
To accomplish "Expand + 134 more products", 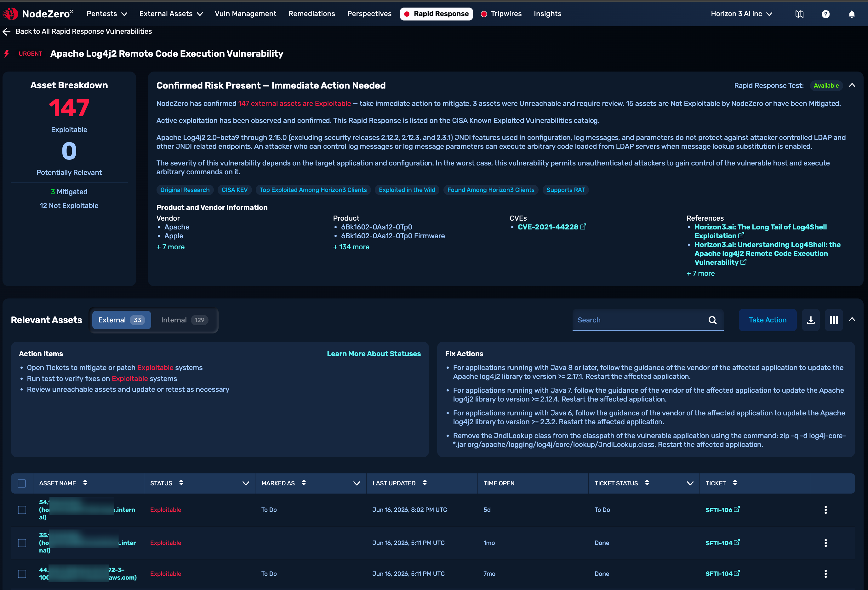I will click(x=351, y=247).
